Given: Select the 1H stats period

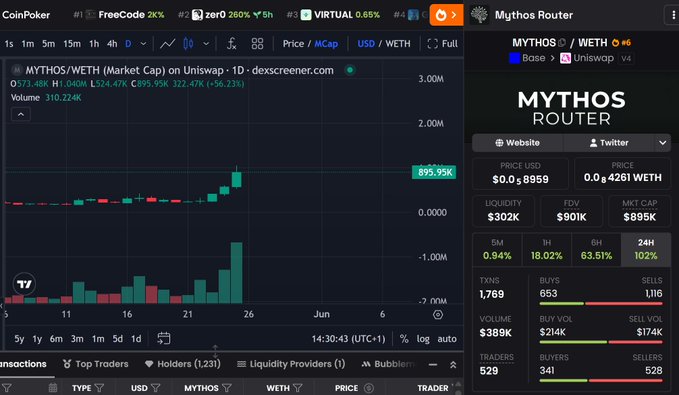Looking at the screenshot, I should coord(547,249).
